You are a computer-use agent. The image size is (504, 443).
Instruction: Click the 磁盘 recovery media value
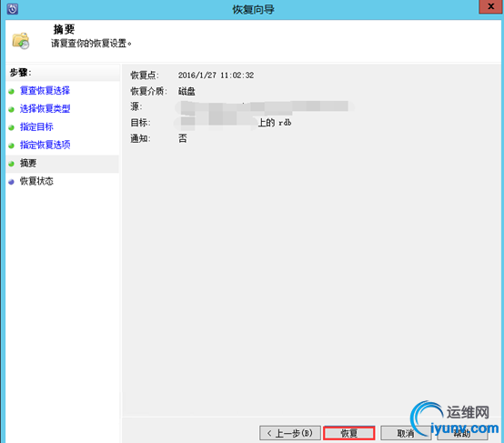click(186, 91)
